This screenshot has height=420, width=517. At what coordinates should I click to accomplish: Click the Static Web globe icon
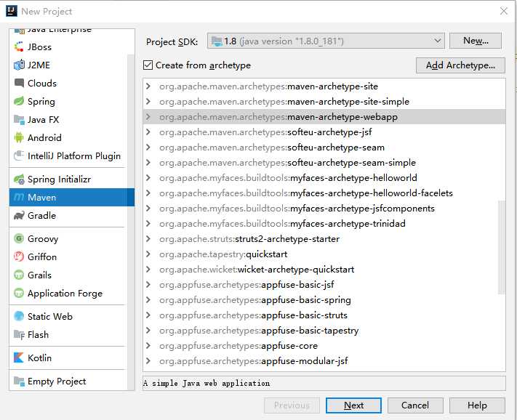(x=19, y=316)
